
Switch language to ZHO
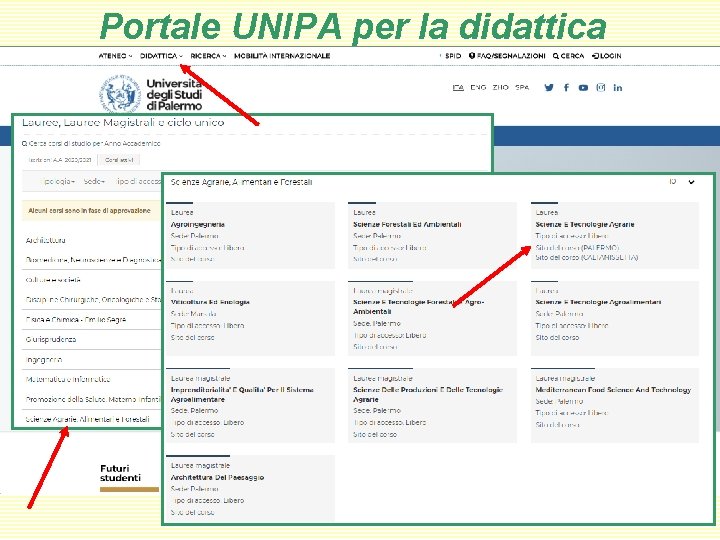501,87
